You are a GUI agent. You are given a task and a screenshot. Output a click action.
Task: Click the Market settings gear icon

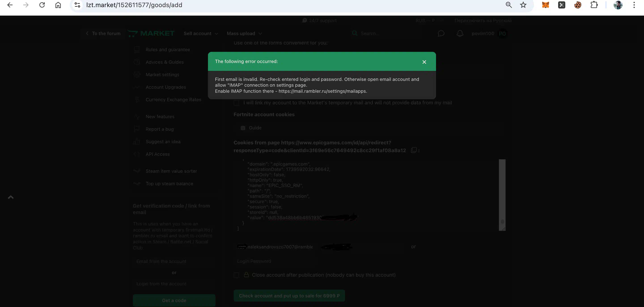pyautogui.click(x=137, y=74)
